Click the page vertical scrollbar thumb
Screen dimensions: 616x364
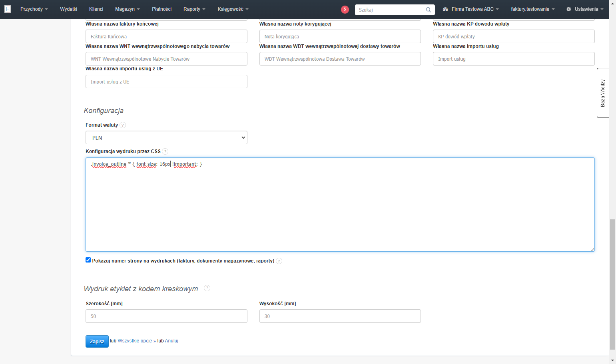click(x=612, y=284)
